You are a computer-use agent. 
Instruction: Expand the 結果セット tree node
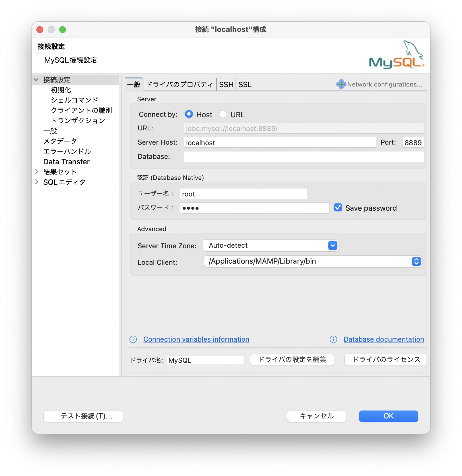(x=37, y=172)
